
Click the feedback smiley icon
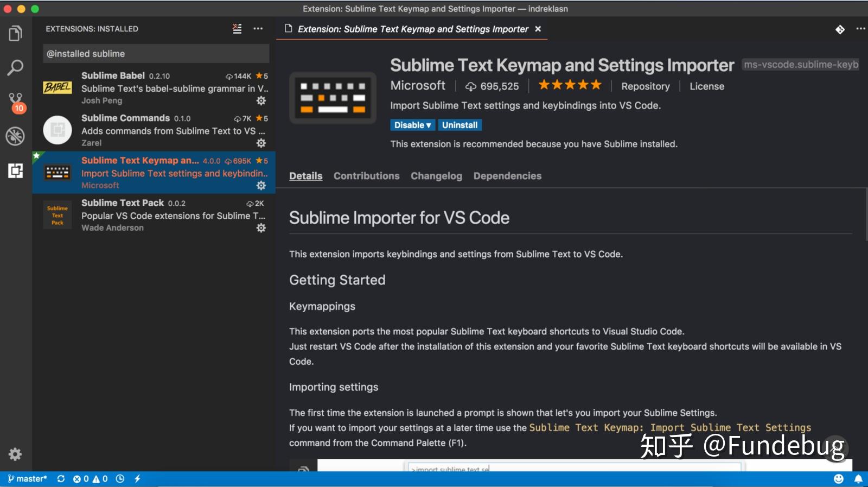(839, 479)
